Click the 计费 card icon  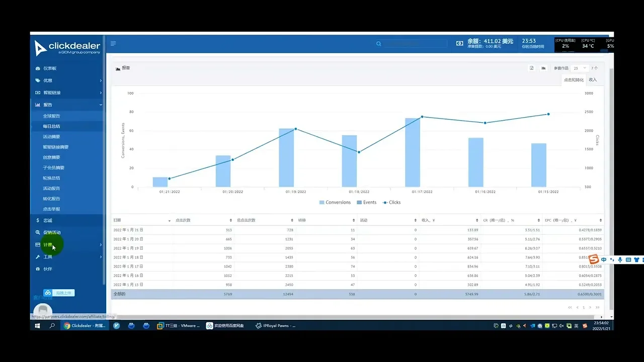tap(38, 245)
